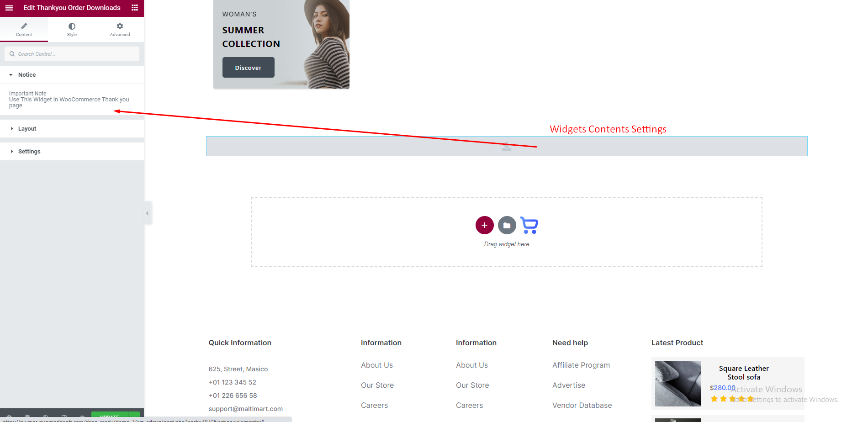This screenshot has height=422, width=868.
Task: Click the Advertise footer link
Action: pos(568,385)
